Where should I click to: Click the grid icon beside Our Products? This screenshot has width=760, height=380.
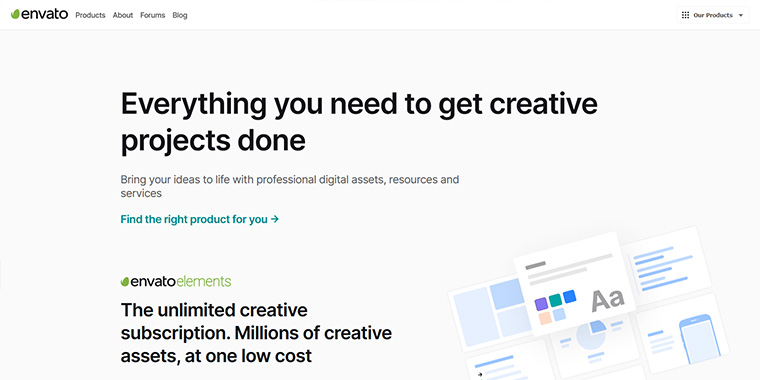pos(685,15)
